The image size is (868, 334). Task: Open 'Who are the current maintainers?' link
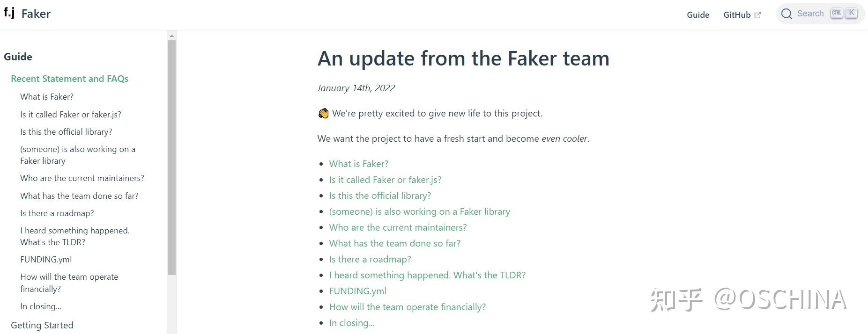click(x=398, y=227)
